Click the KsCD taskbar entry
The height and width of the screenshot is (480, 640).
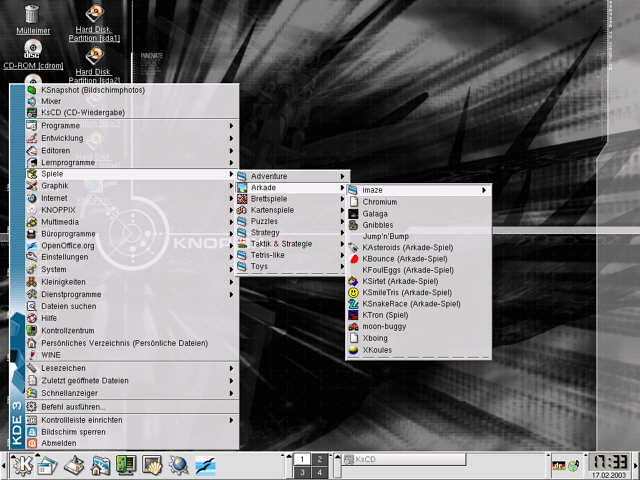(x=404, y=460)
